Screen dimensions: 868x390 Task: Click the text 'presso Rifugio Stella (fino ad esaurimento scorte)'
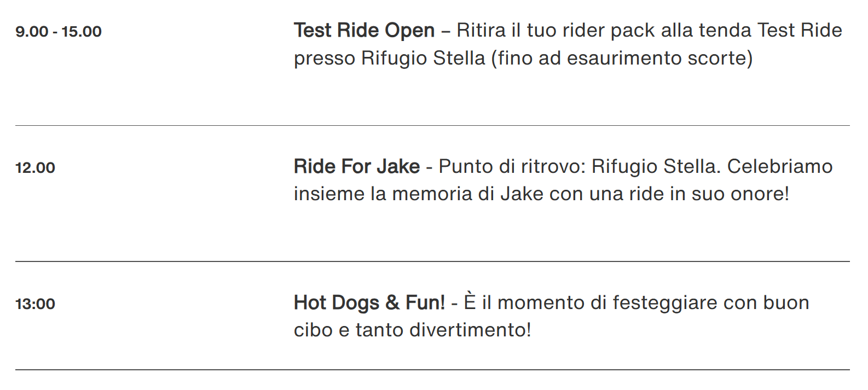[523, 58]
